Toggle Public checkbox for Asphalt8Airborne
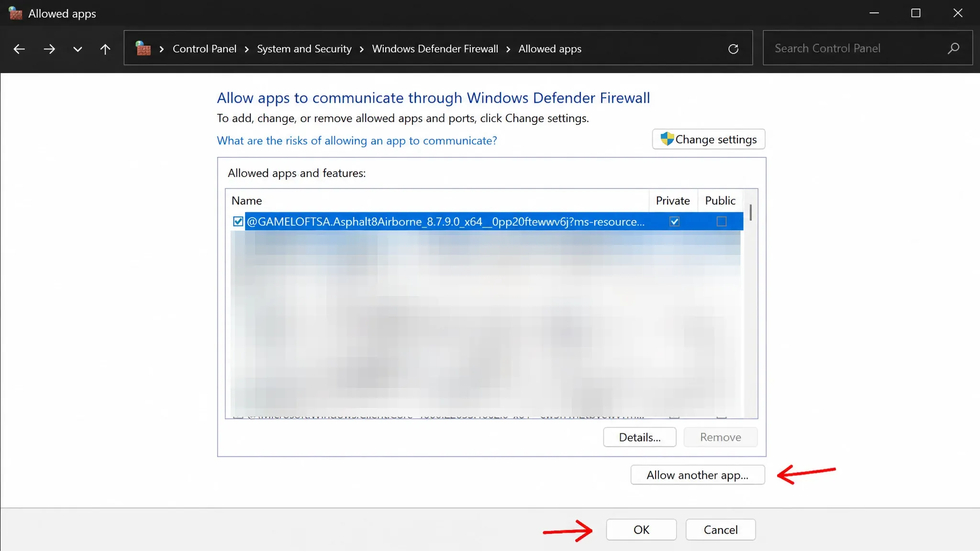The image size is (980, 551). [721, 221]
